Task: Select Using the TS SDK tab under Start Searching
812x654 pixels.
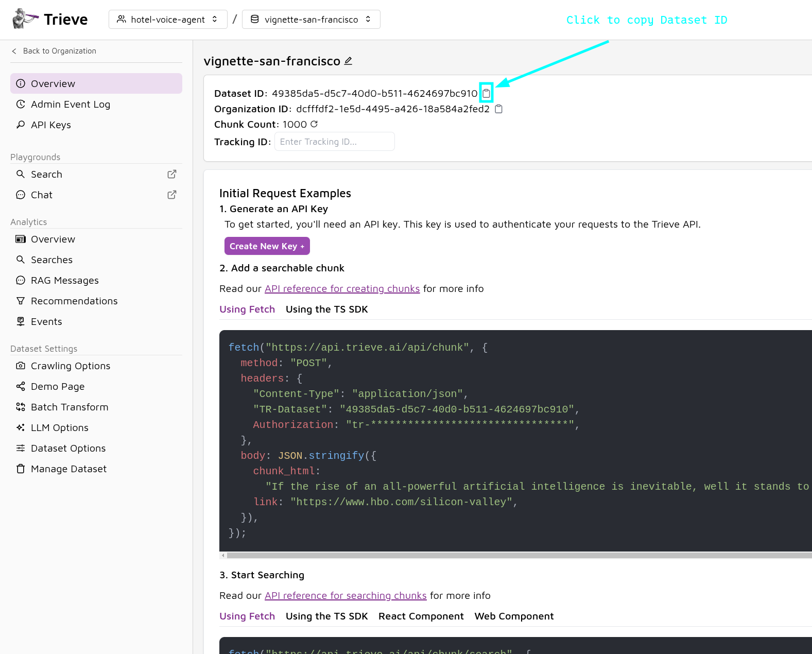Action: tap(327, 616)
